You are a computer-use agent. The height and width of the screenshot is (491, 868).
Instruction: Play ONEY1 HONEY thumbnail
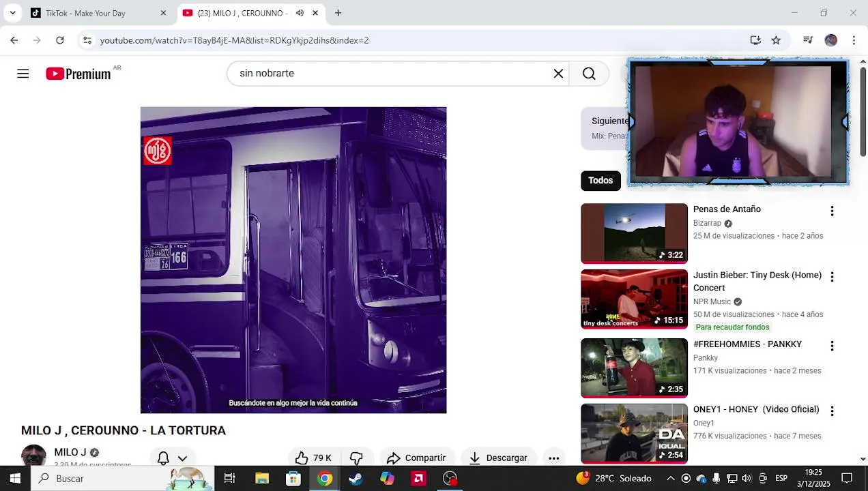coord(634,433)
